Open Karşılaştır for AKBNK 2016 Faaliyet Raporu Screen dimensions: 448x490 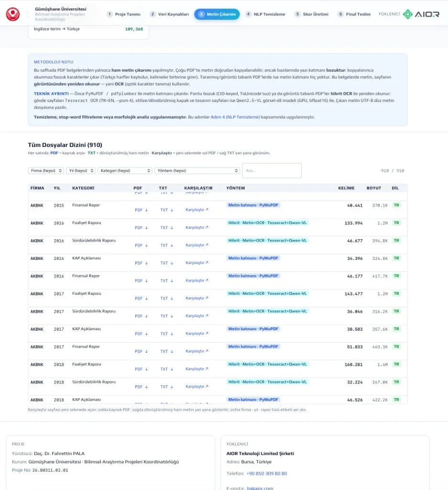(197, 227)
